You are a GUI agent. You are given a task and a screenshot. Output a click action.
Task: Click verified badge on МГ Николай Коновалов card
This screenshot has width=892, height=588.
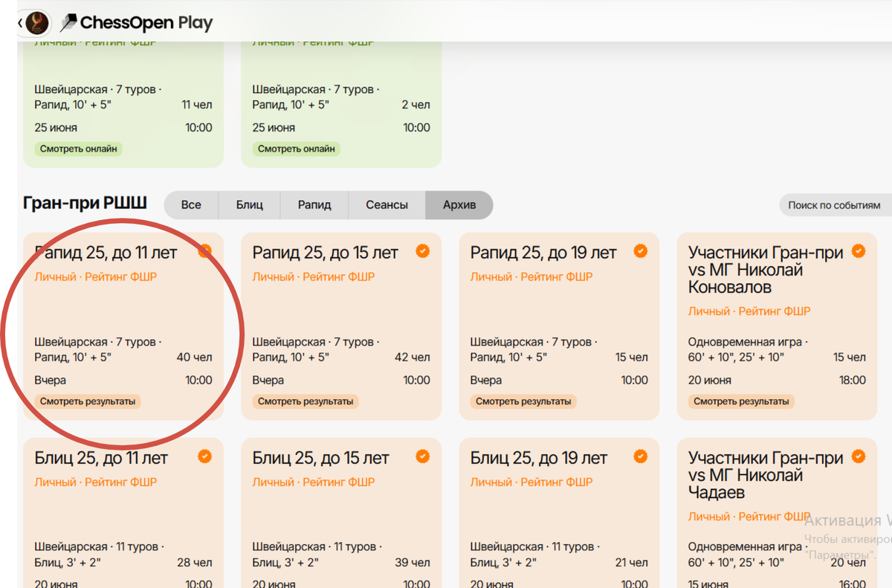[x=858, y=251]
